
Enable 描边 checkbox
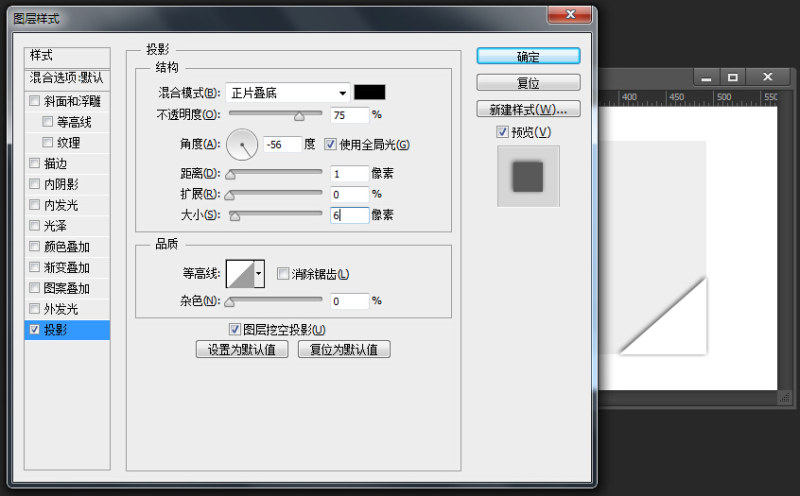(34, 163)
